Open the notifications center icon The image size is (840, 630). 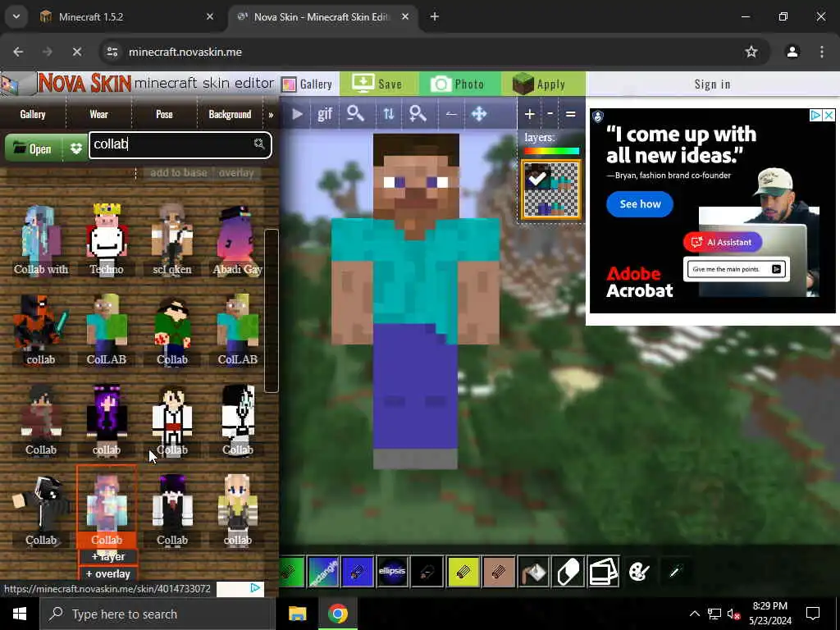[x=813, y=614]
